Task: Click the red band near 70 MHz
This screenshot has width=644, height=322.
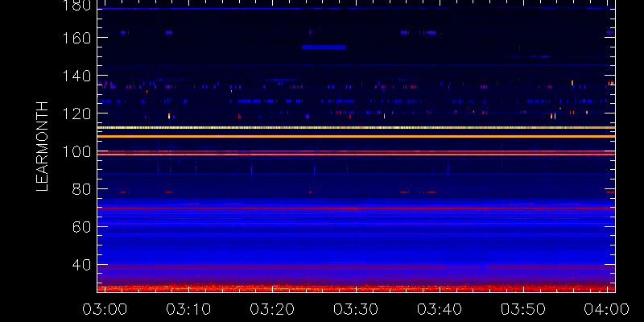Action: [x=356, y=208]
